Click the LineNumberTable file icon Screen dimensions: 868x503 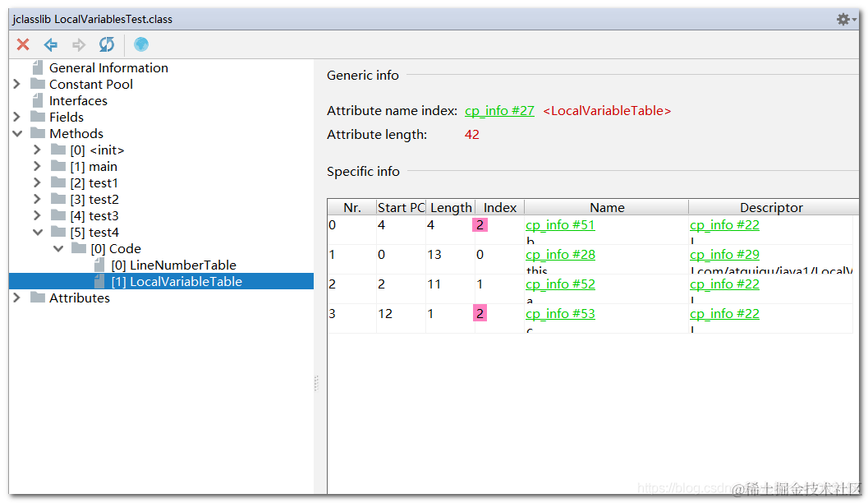(x=99, y=265)
